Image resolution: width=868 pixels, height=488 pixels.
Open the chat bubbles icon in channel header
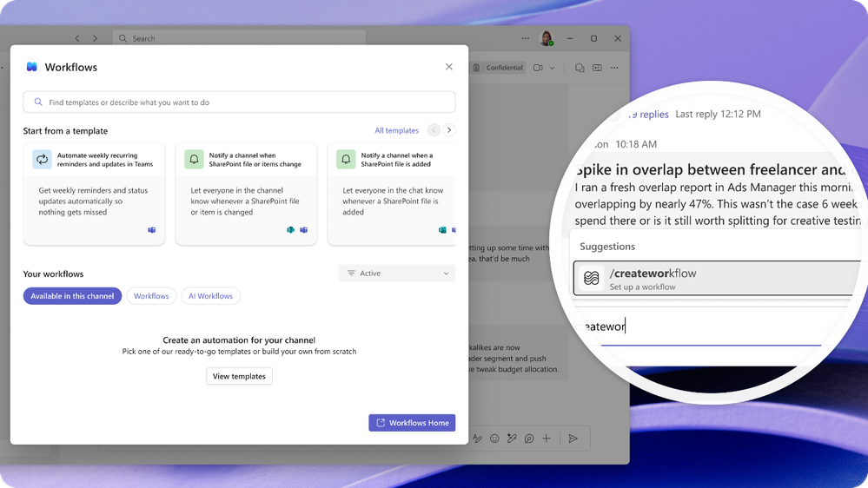point(580,68)
